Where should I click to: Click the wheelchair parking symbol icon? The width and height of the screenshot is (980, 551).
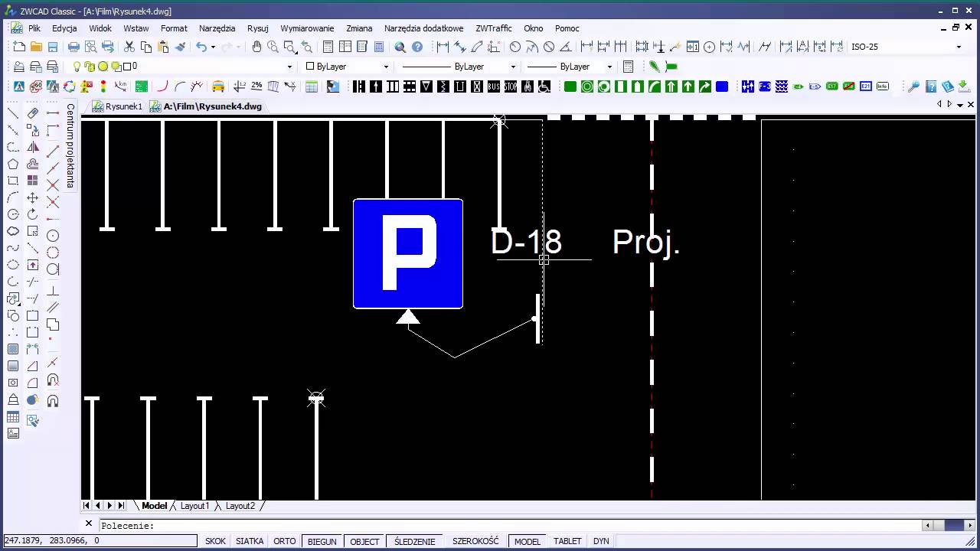click(544, 86)
